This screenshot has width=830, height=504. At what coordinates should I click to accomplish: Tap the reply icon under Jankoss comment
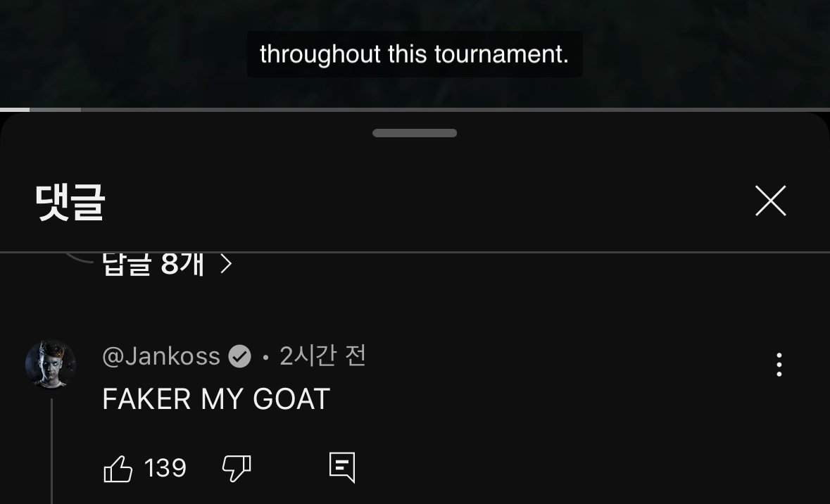pos(342,467)
